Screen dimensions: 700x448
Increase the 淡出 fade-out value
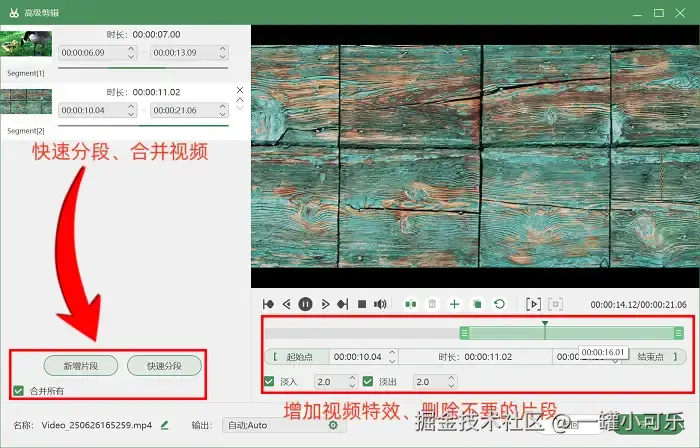pyautogui.click(x=451, y=378)
